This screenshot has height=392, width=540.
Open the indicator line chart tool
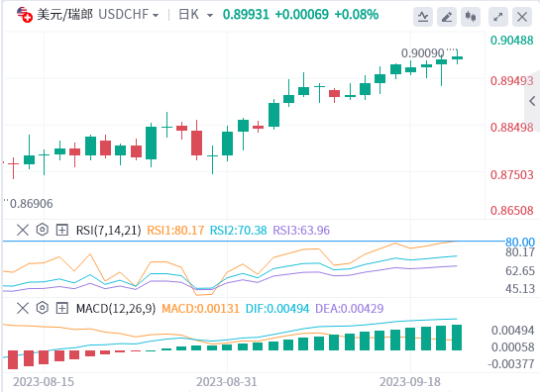(423, 17)
